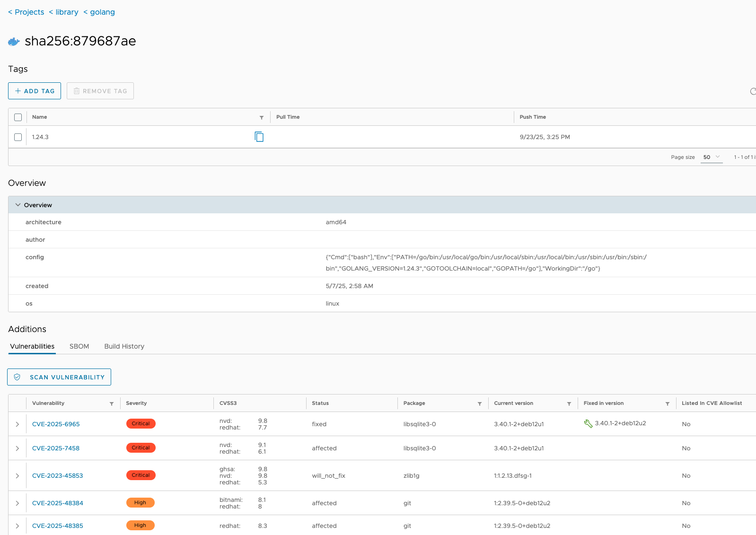Check the box for tag 1.24.3

[18, 137]
